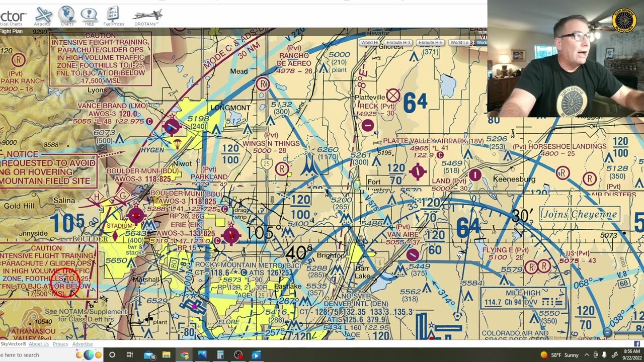Switch to the Enroute H-3 chart tab
Image resolution: width=644 pixels, height=362 pixels.
point(398,43)
